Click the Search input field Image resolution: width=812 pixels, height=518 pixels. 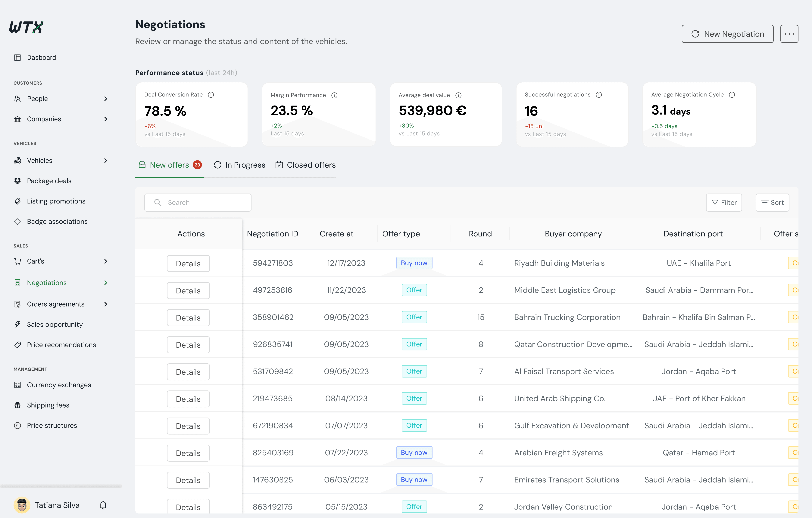[x=198, y=202]
